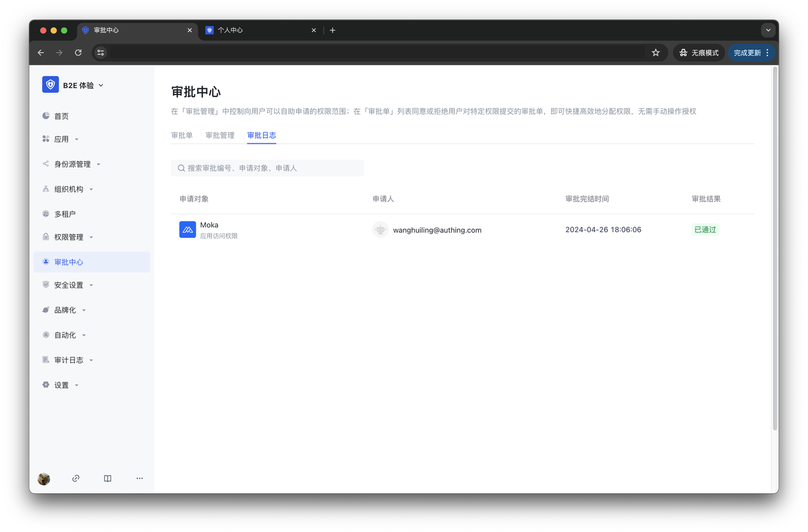This screenshot has height=532, width=808.
Task: Click the user profile avatar at bottom-left
Action: [44, 478]
